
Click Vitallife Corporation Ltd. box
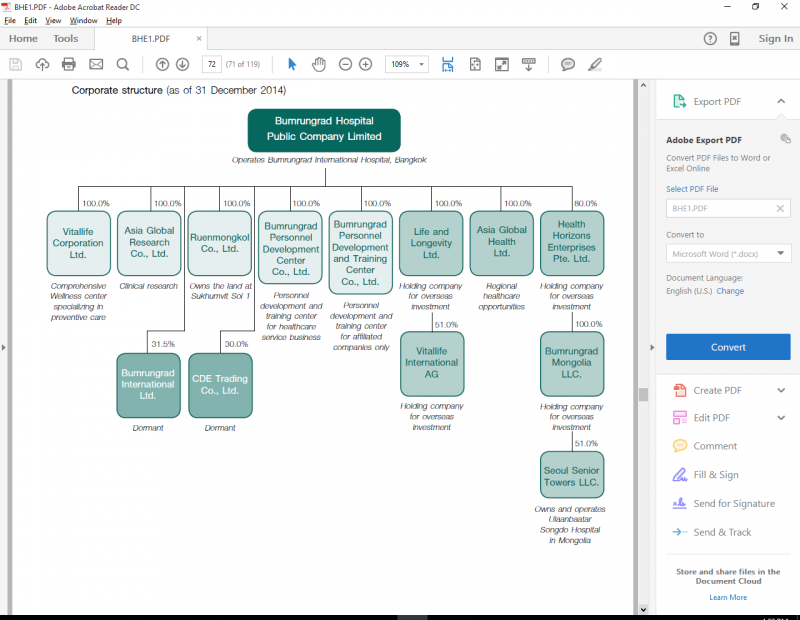(x=78, y=243)
